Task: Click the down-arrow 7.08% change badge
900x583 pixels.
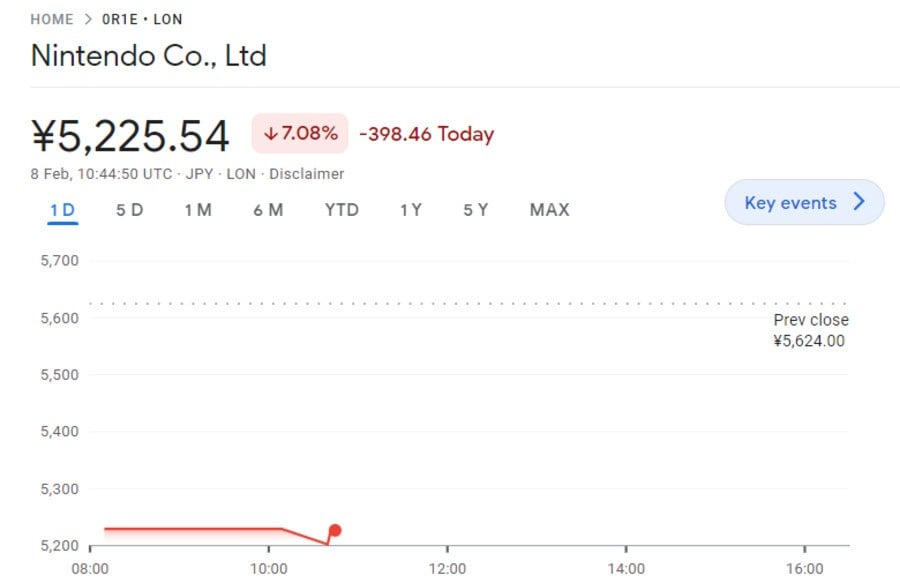Action: [x=300, y=133]
